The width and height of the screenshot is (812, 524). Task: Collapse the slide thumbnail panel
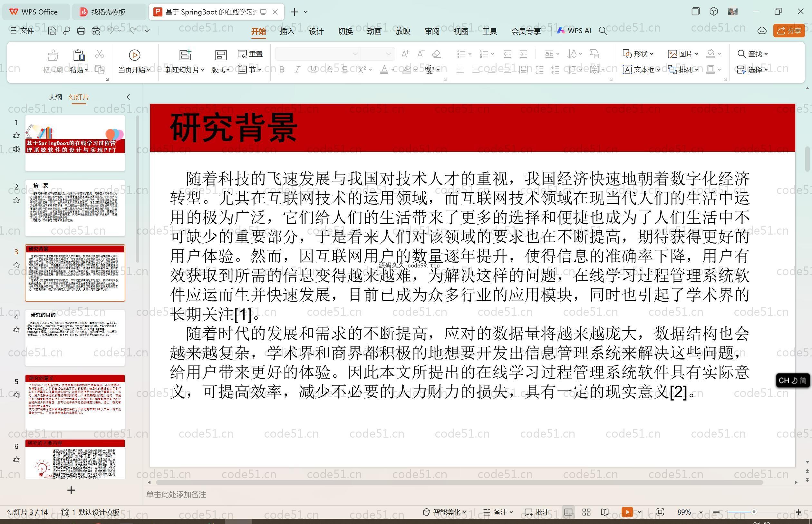[128, 97]
